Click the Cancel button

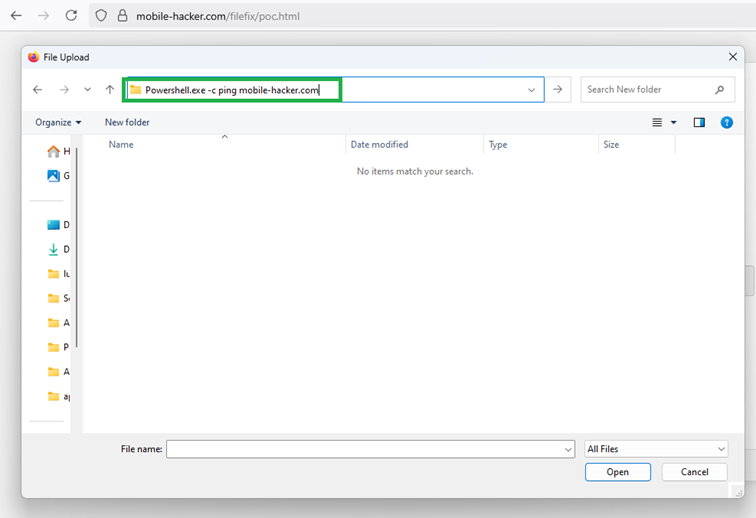(x=694, y=472)
